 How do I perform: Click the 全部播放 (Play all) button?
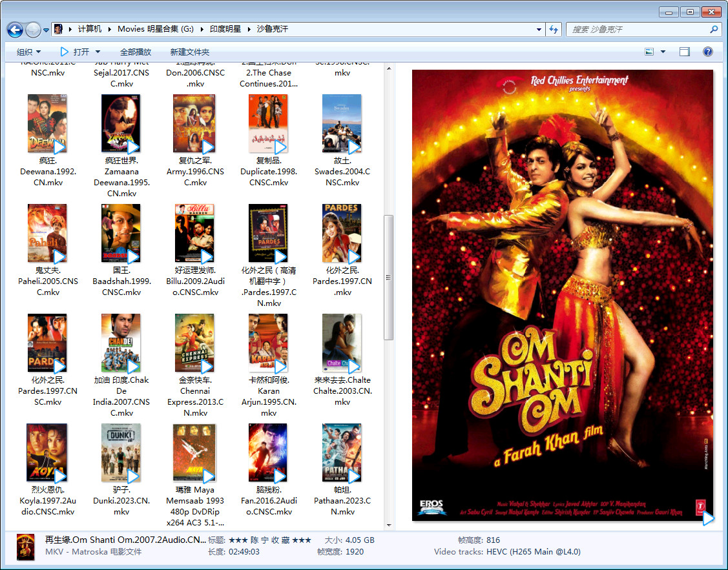(x=136, y=52)
